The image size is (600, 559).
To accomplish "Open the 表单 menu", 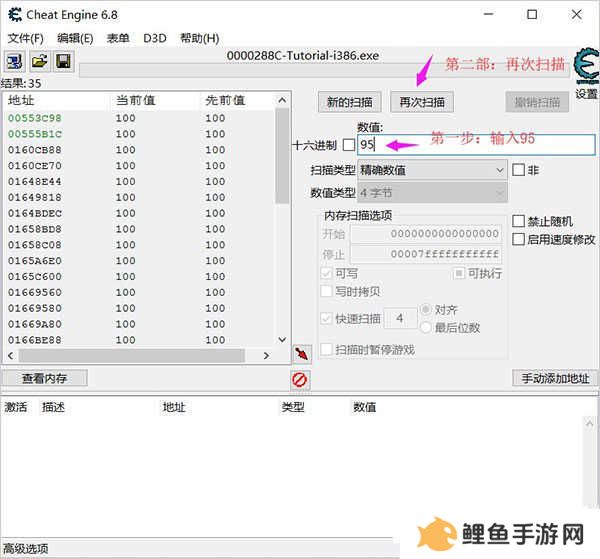I will [x=118, y=38].
